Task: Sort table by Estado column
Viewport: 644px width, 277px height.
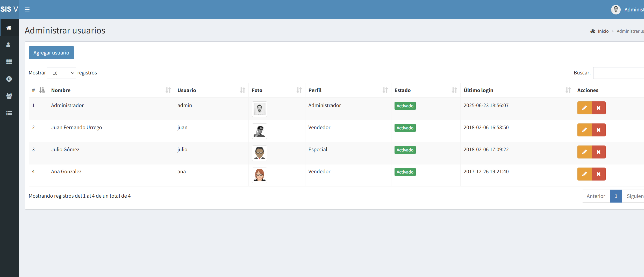Action: coord(426,90)
